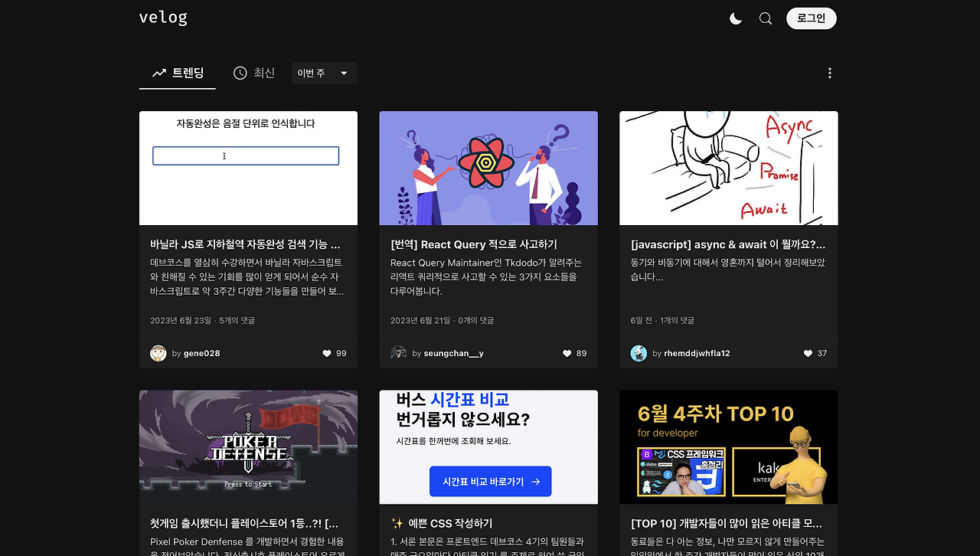Click the heart icon on gene028's post
980x556 pixels.
pos(328,353)
